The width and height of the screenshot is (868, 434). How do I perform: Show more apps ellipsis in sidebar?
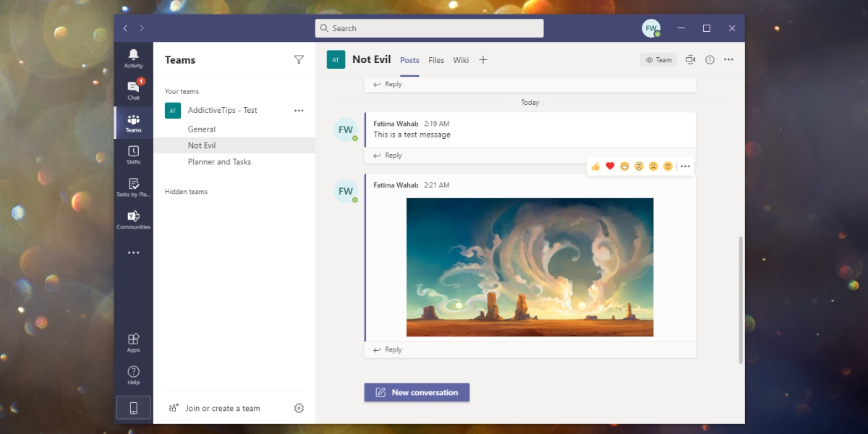pos(133,252)
